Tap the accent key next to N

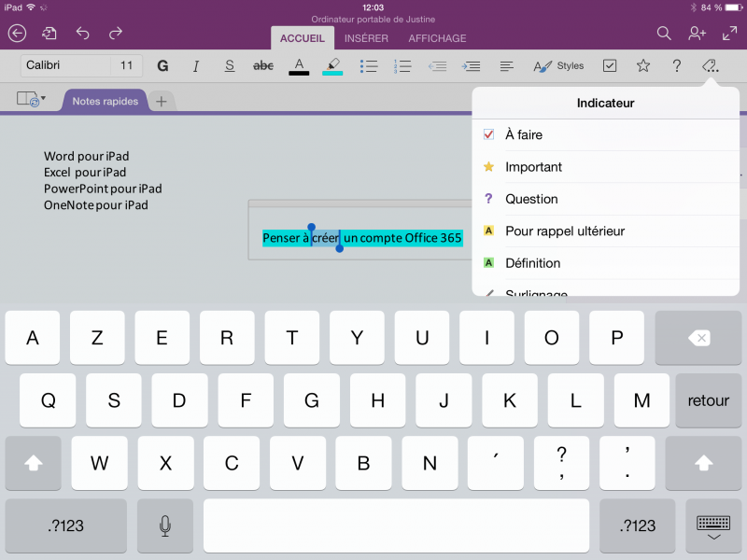(496, 462)
